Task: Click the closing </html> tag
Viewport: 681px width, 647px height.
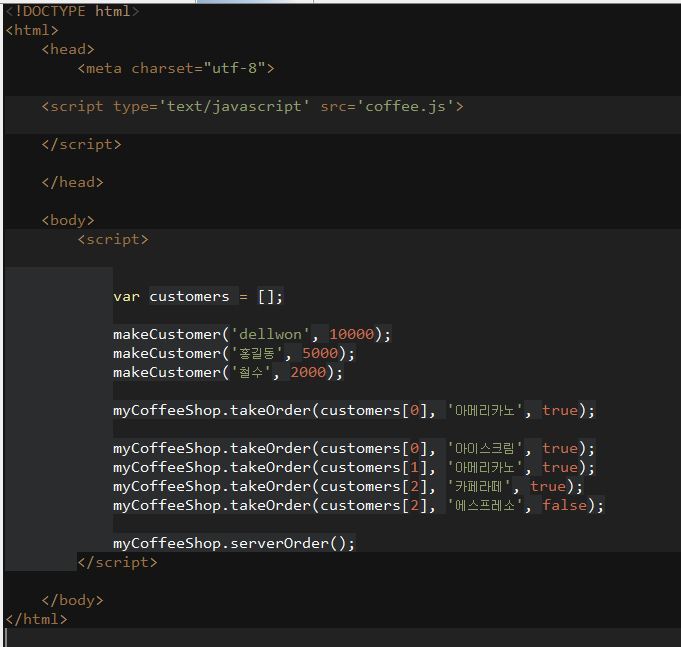Action: click(36, 620)
